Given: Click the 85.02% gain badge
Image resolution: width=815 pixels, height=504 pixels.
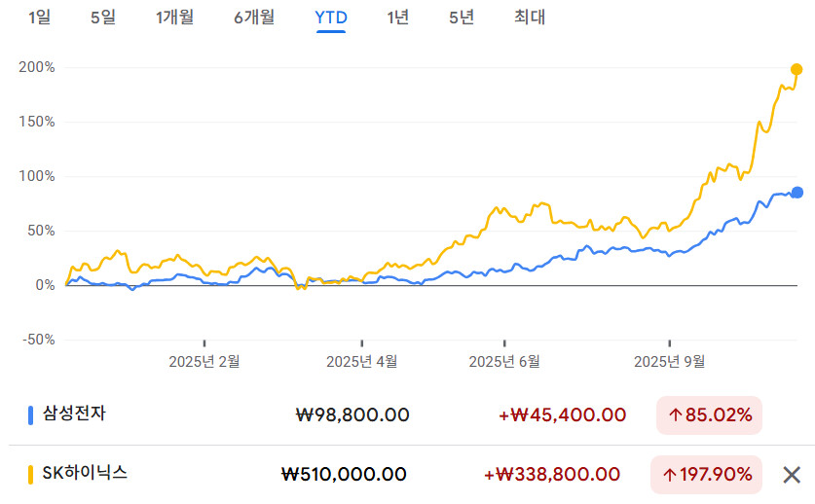Looking at the screenshot, I should click(x=708, y=415).
